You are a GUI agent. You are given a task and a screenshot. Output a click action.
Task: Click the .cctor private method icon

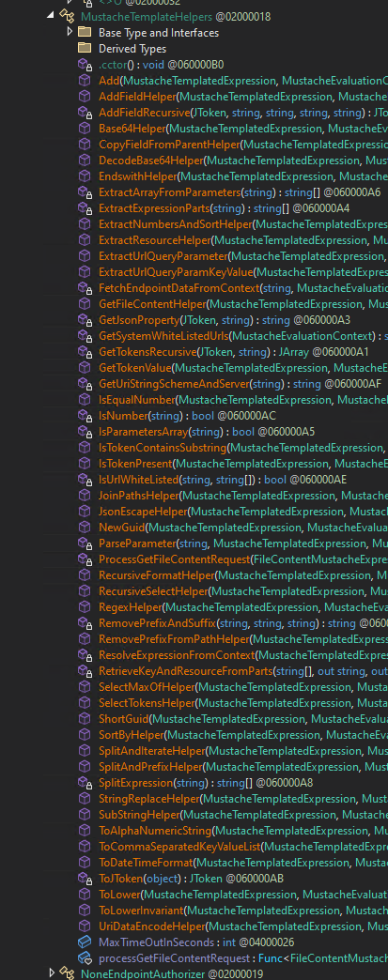point(85,65)
